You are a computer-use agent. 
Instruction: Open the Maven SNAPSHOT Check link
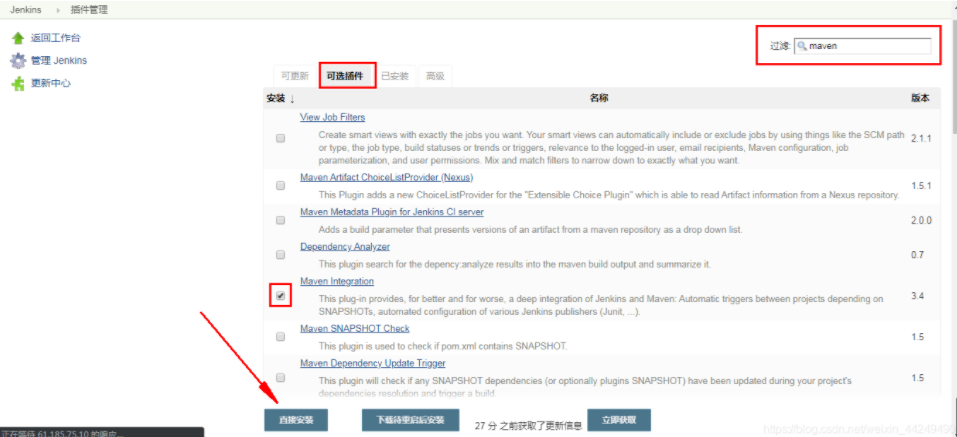(355, 328)
